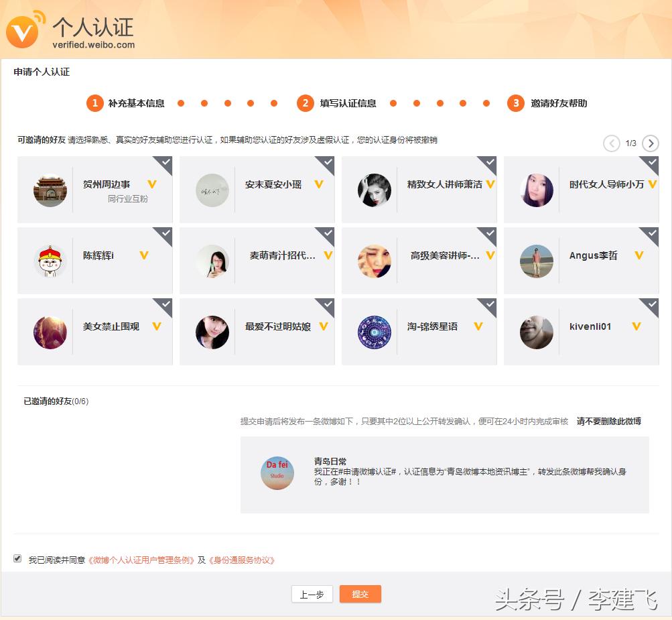Viewport: 672px width, 620px height.
Task: Click the step 1 circle for 补充基本信息
Action: 94,103
